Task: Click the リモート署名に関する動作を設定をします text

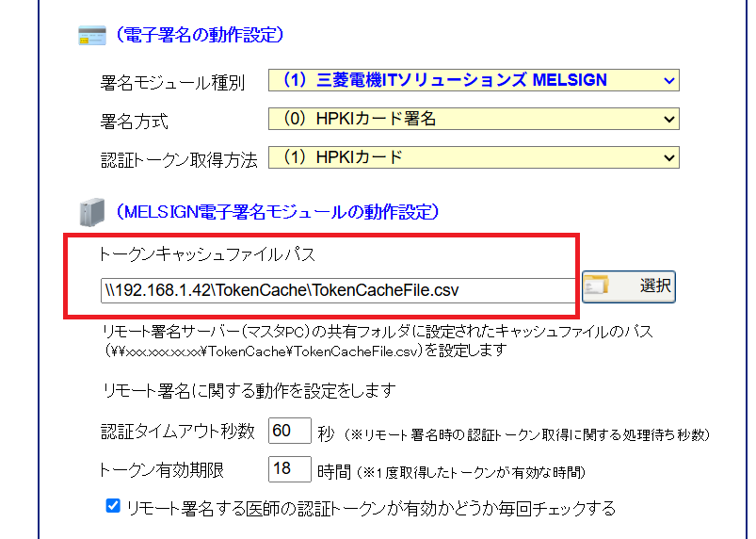Action: tap(249, 390)
